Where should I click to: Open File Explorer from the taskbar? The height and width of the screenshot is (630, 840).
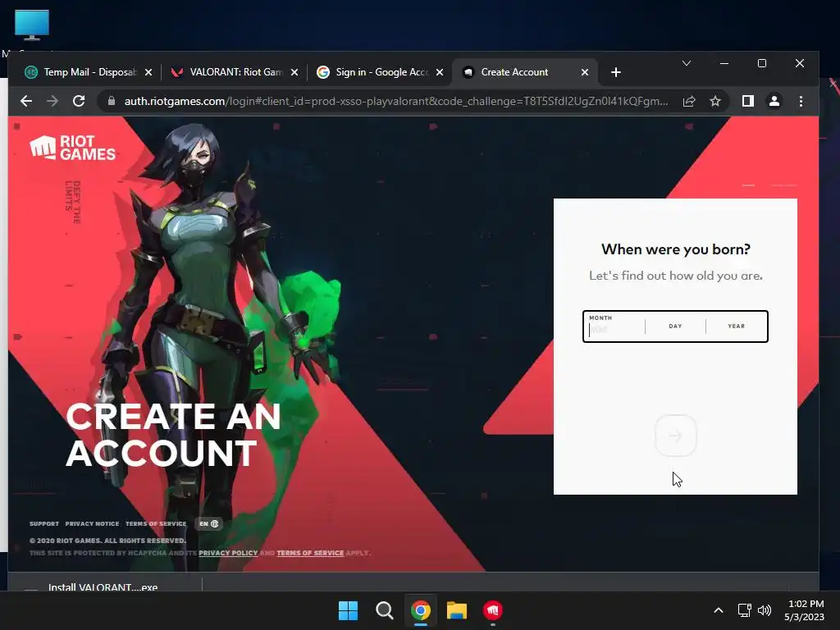coord(457,610)
